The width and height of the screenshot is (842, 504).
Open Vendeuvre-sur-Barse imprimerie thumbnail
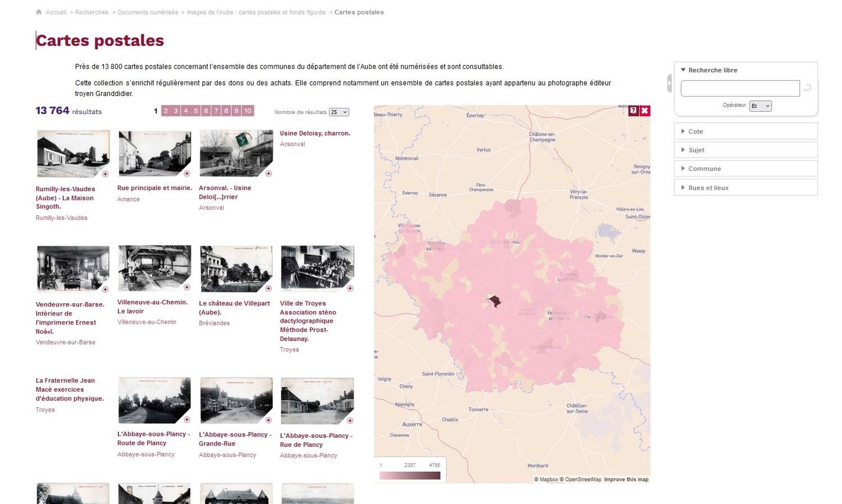(73, 269)
